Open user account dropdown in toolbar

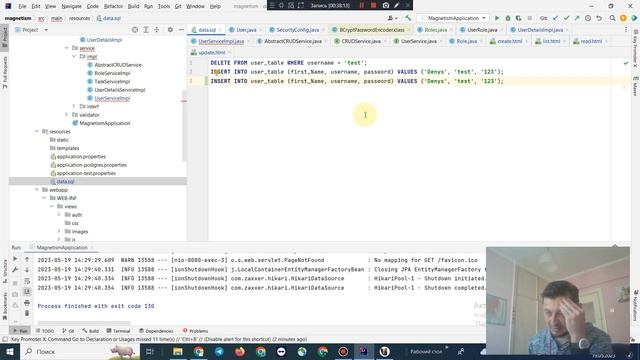point(392,18)
